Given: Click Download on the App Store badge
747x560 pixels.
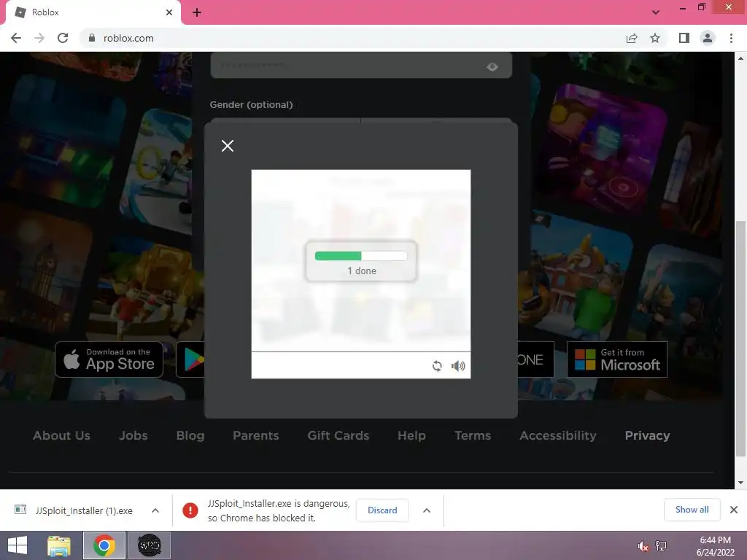Looking at the screenshot, I should tap(109, 359).
